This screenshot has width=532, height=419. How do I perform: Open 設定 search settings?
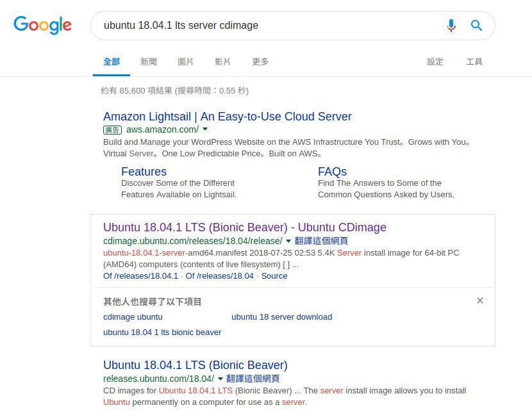(x=435, y=62)
